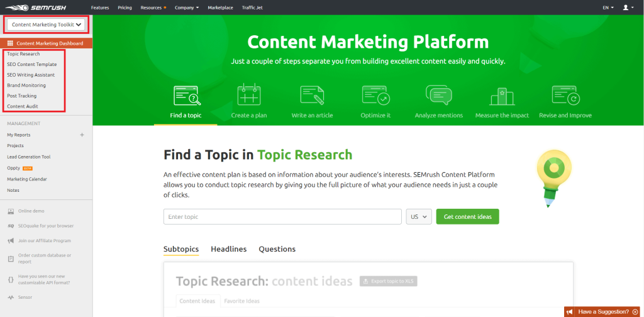644x317 pixels.
Task: Open Topic Research in sidebar
Action: tap(23, 54)
